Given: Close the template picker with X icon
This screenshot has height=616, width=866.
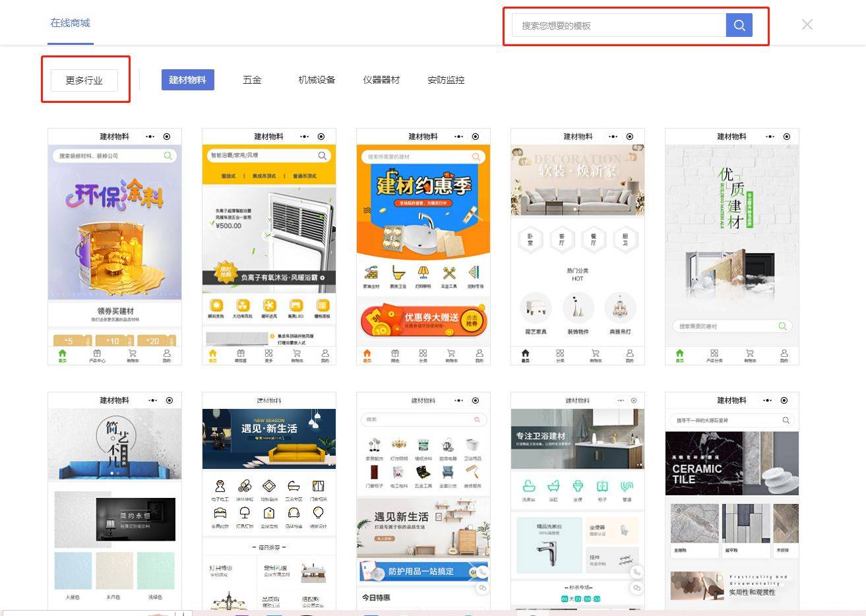Looking at the screenshot, I should 807,25.
